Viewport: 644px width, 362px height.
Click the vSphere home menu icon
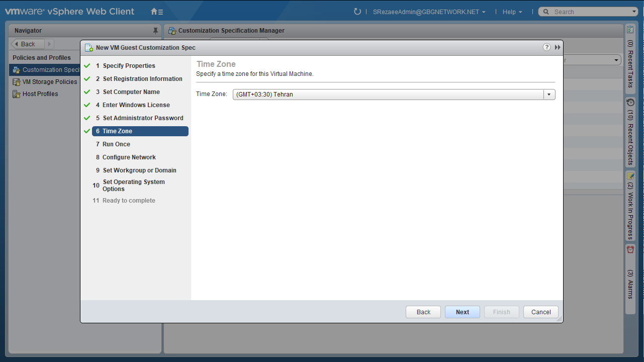pos(157,12)
